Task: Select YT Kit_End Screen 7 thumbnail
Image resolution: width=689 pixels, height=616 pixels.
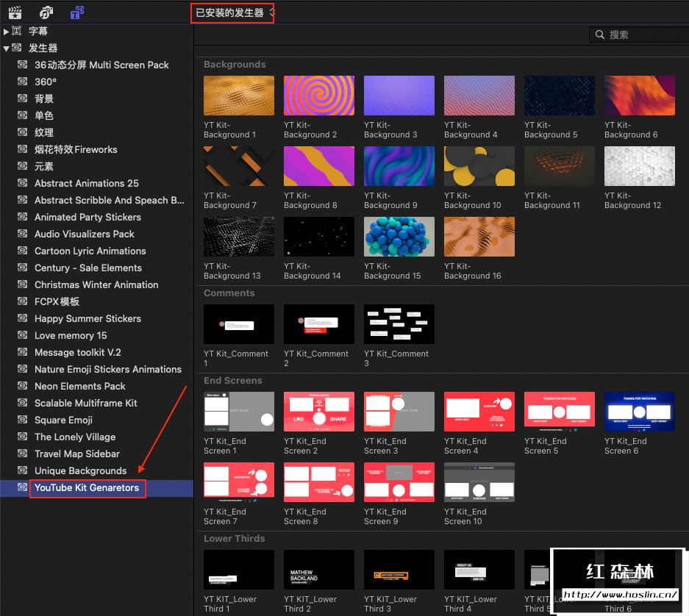Action: click(x=238, y=482)
